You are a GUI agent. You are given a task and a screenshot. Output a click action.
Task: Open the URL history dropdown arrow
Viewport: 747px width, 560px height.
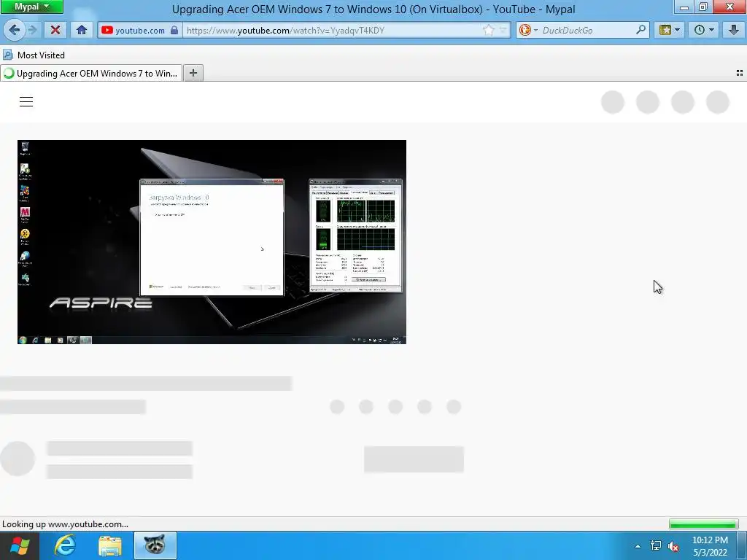(503, 30)
